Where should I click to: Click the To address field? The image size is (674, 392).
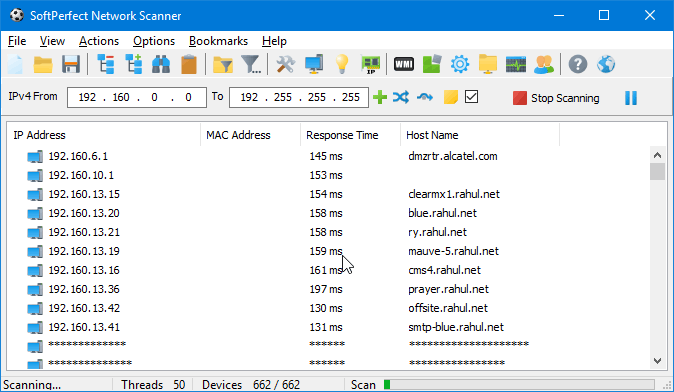[x=299, y=98]
